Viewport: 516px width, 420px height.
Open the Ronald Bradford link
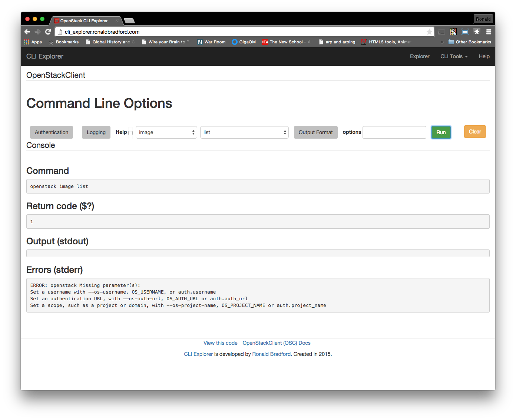271,354
